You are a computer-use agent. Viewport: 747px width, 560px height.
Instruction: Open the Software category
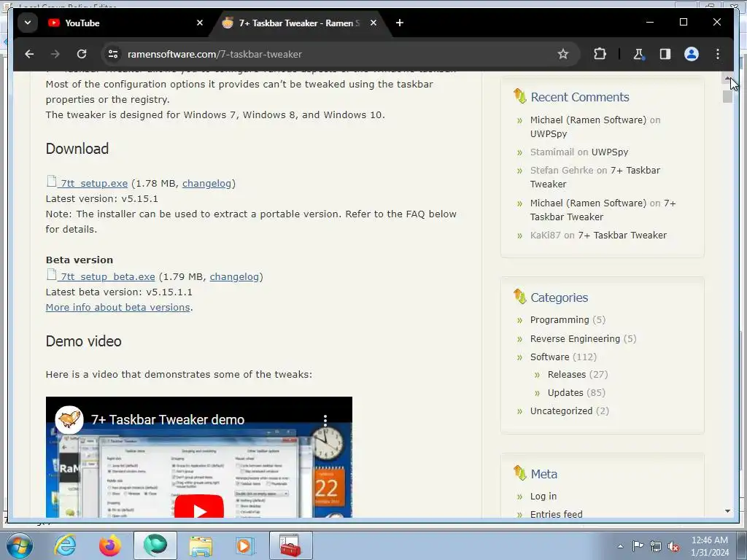click(549, 357)
